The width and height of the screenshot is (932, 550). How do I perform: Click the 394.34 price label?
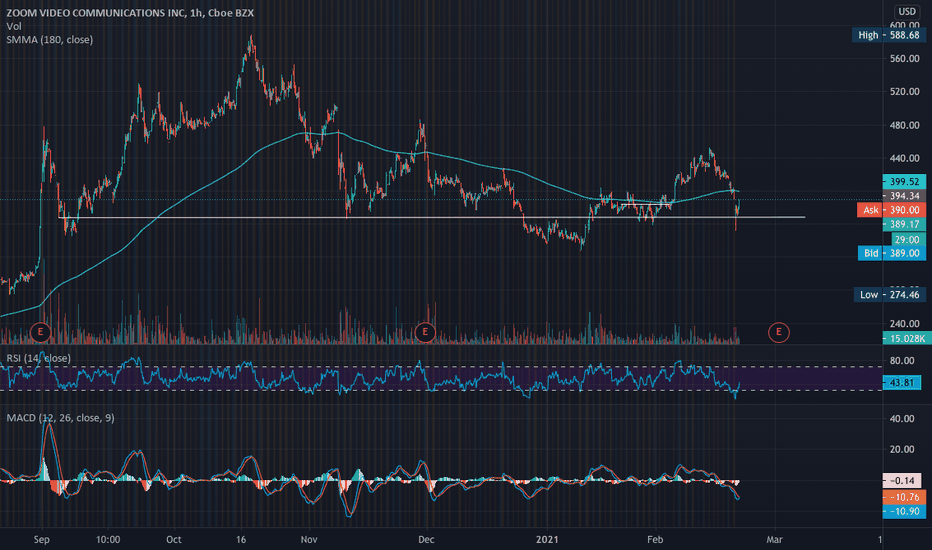tap(904, 196)
